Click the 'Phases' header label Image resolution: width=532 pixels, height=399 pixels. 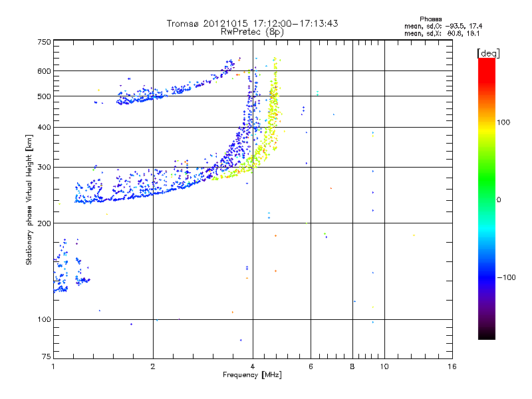click(x=430, y=19)
